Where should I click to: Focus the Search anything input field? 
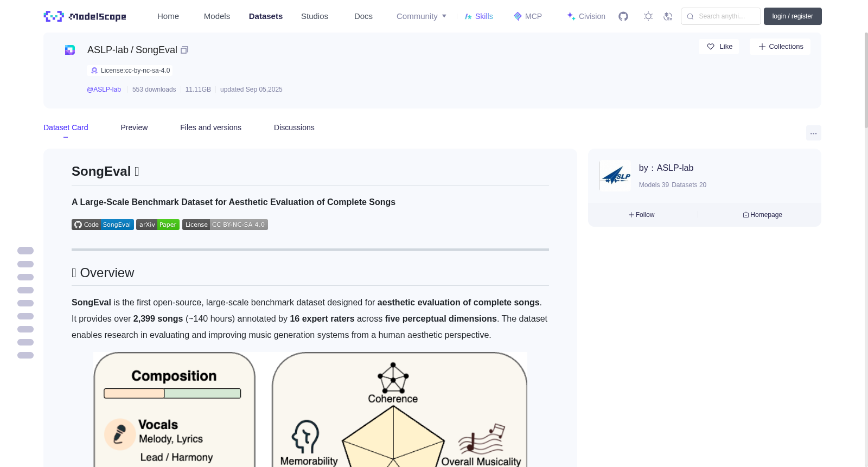(x=721, y=16)
